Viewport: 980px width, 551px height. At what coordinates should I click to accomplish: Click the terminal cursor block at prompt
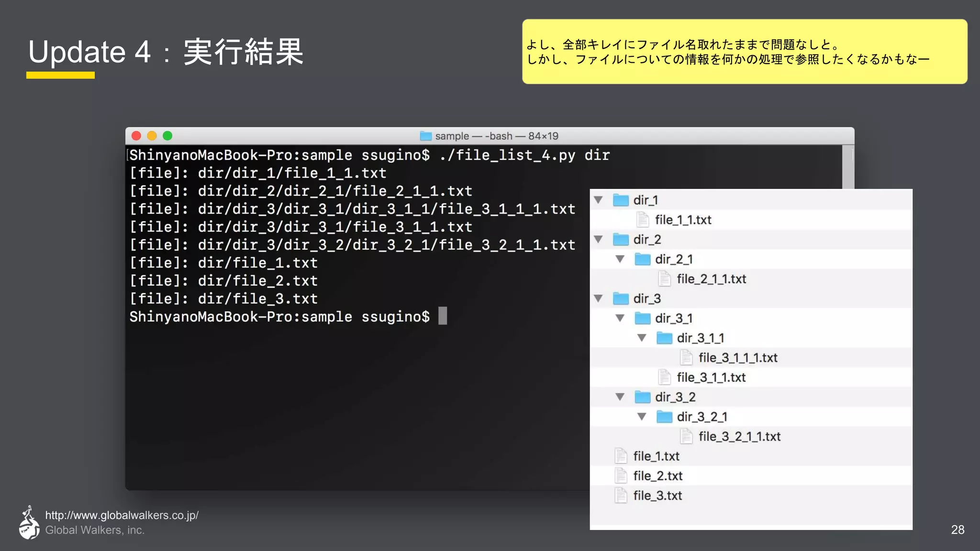(x=443, y=316)
